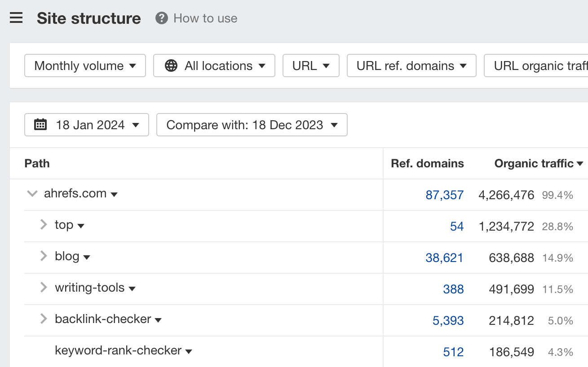The height and width of the screenshot is (367, 588).
Task: Open the Monthly volume dropdown
Action: point(85,66)
